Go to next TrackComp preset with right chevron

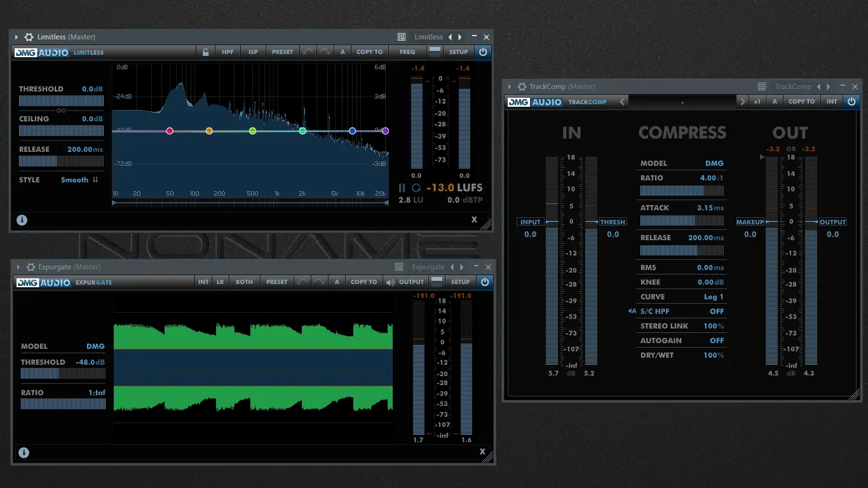[742, 102]
